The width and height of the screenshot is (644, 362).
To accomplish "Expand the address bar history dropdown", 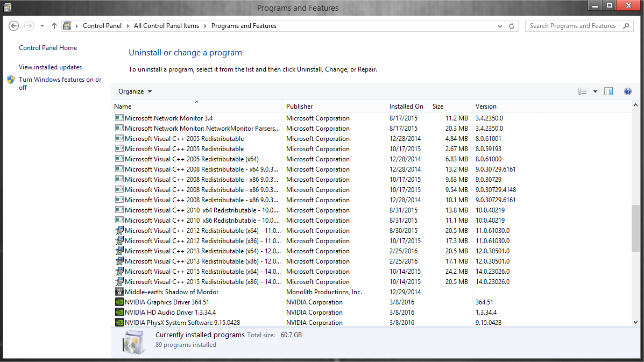I will pos(500,26).
